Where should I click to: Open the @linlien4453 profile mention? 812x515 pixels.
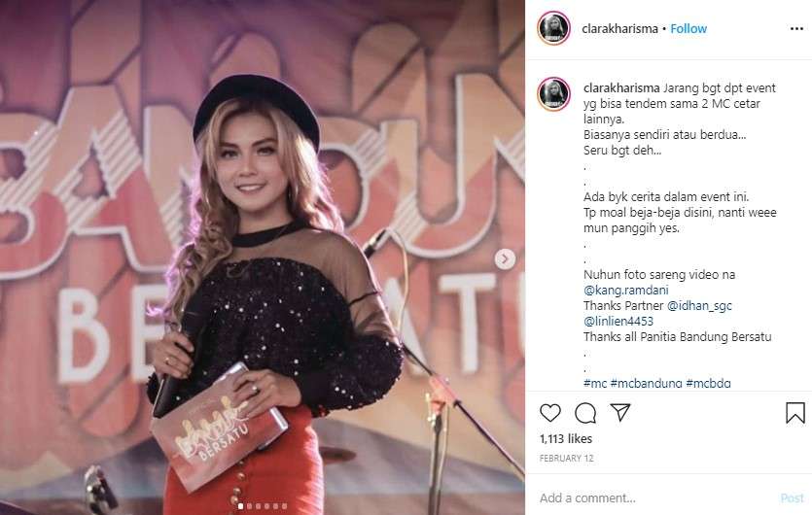click(618, 322)
